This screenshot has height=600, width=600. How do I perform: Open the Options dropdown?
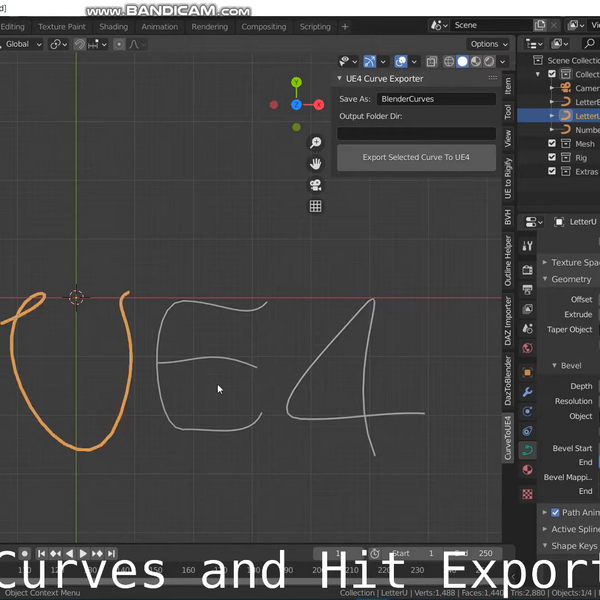click(489, 44)
